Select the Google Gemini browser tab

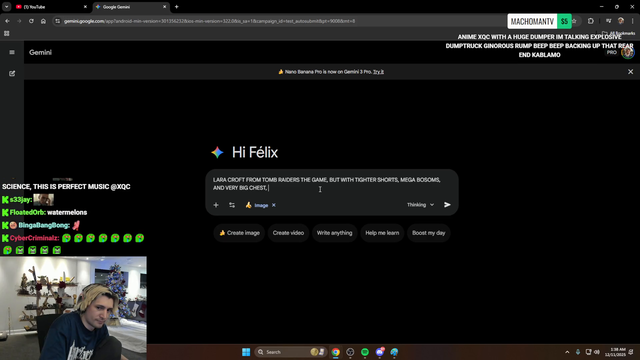click(x=130, y=7)
